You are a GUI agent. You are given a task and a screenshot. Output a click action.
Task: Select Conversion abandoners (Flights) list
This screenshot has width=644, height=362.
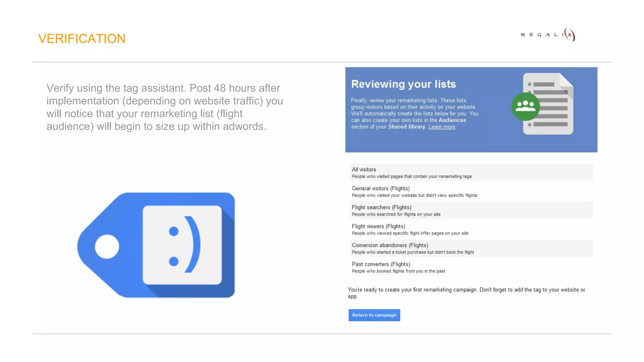[x=471, y=248]
